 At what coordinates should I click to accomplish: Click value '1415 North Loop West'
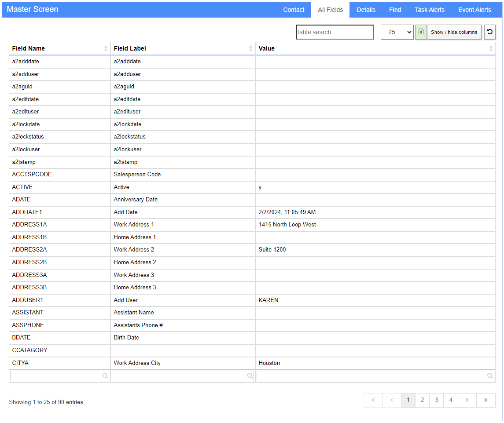tap(287, 225)
